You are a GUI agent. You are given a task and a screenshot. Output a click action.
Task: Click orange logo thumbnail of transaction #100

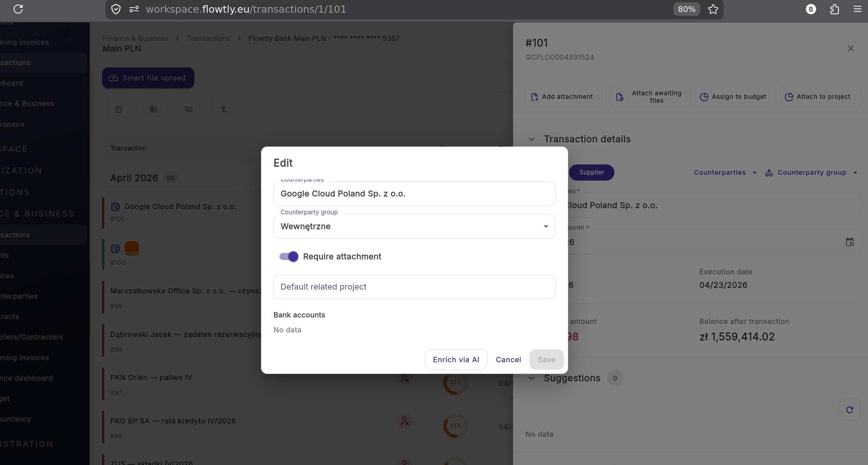pyautogui.click(x=132, y=248)
